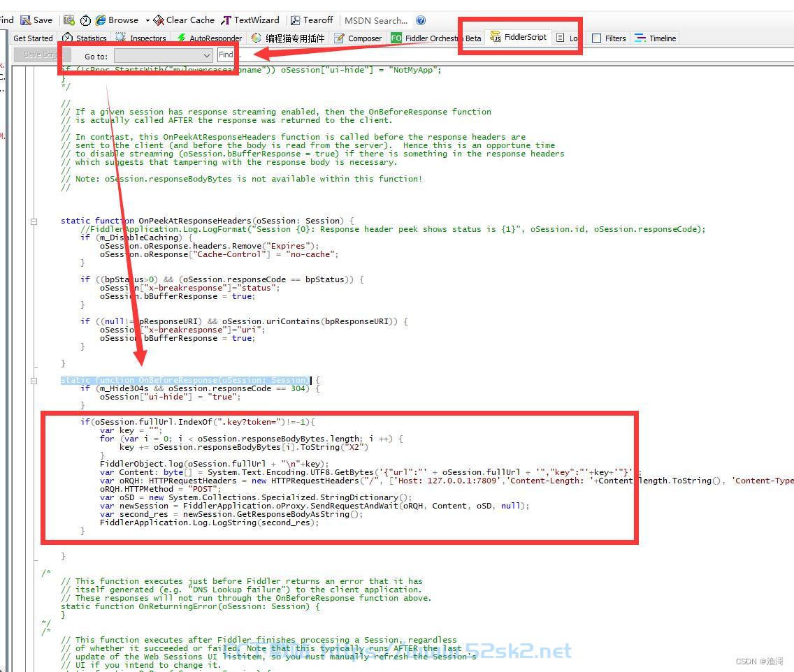Screen dimensions: 794x672
Task: Click the 'static function OnReturningError' line
Action: pyautogui.click(x=190, y=606)
